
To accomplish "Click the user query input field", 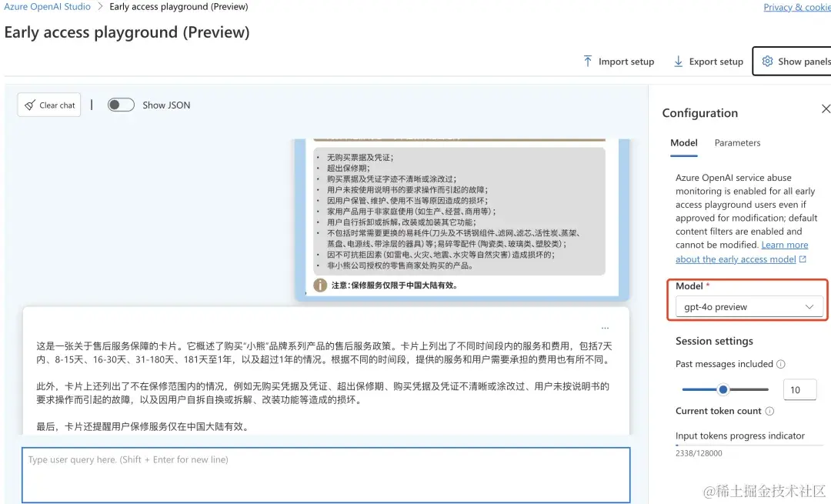I will click(x=323, y=473).
